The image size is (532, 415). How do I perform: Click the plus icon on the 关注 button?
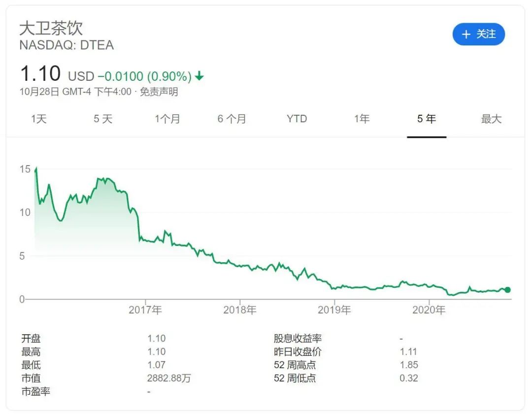point(465,35)
